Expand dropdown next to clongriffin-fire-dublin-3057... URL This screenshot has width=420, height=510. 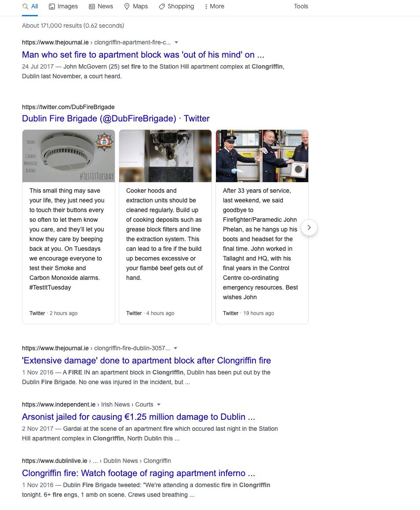coord(175,349)
